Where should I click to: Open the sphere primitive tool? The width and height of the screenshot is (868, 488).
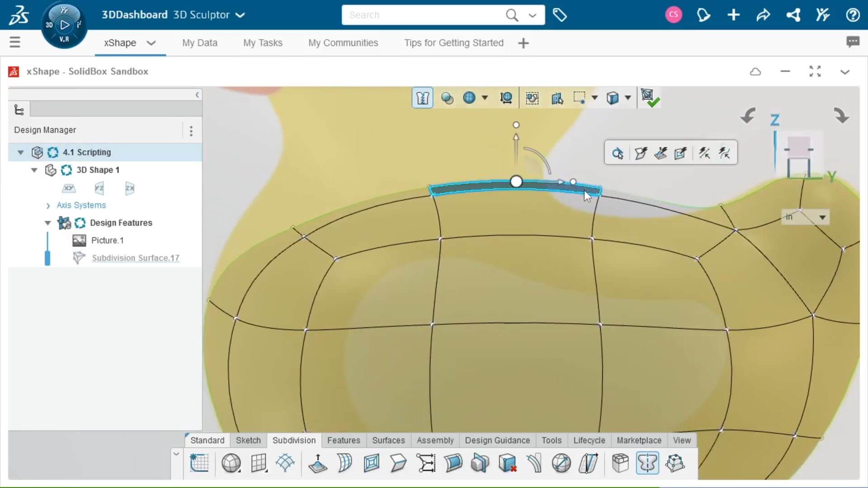tap(231, 463)
